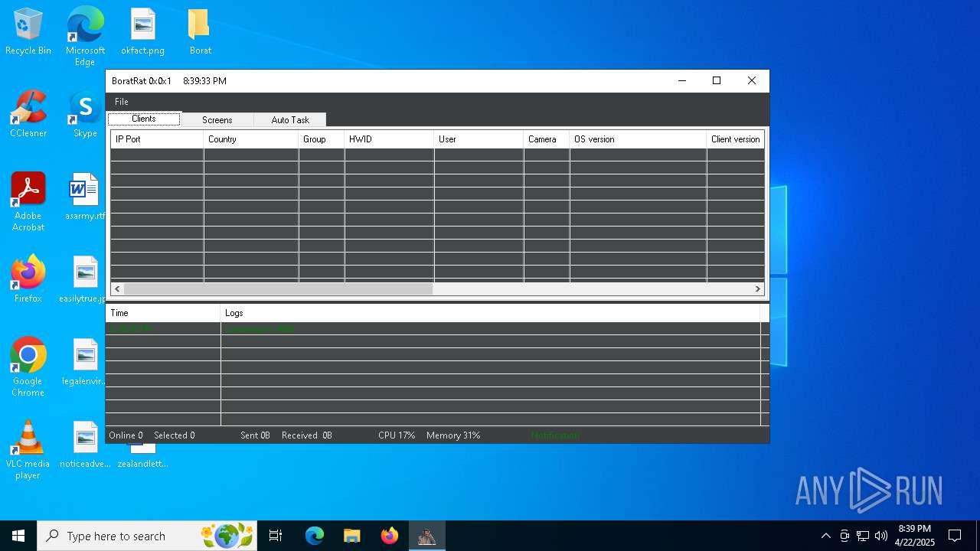
Task: Open Edge from the taskbar
Action: (x=315, y=536)
